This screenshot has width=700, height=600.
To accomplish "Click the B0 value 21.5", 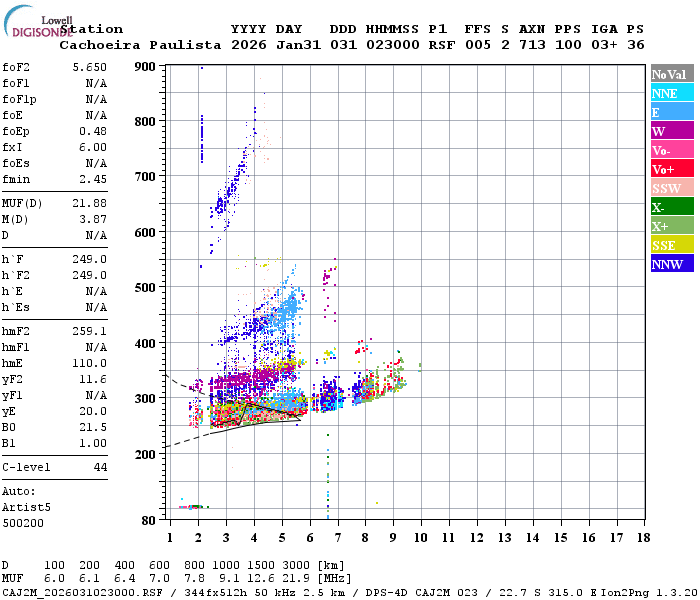I will (x=93, y=427).
